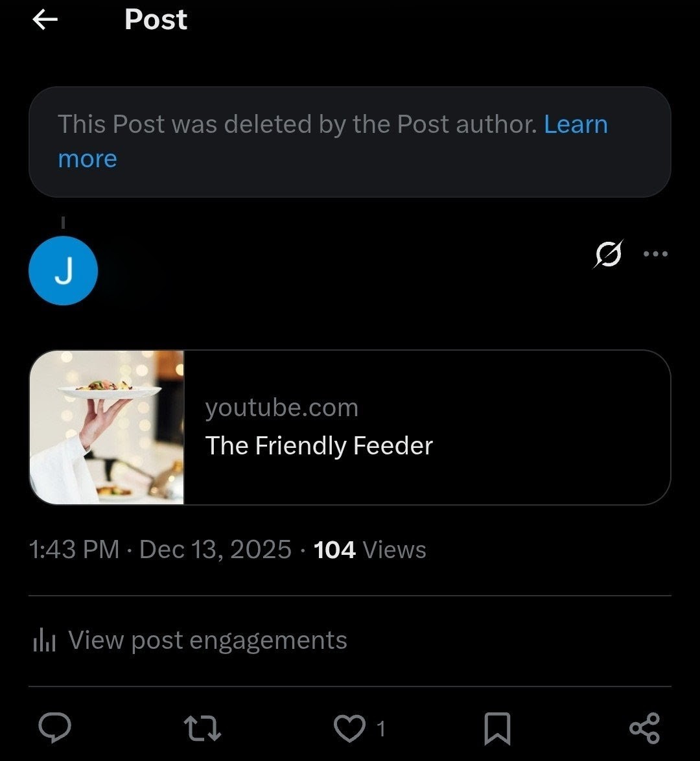Open The Friendly Feeder link title
Screen dimensions: 700x761
pos(319,446)
